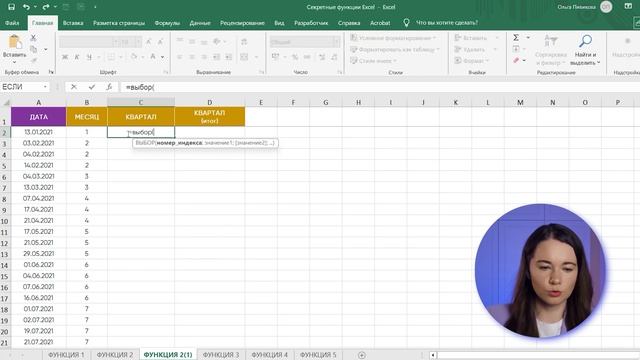
Task: Click ВЫБОР link in the function tooltip
Action: [145, 143]
